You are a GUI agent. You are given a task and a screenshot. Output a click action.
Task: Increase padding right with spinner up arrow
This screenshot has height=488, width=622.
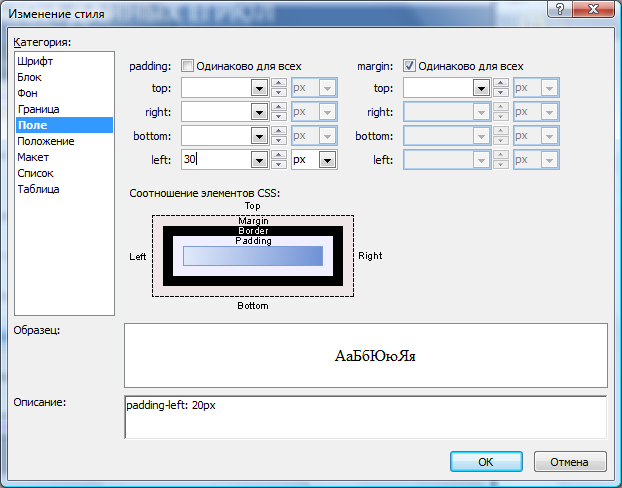(279, 107)
